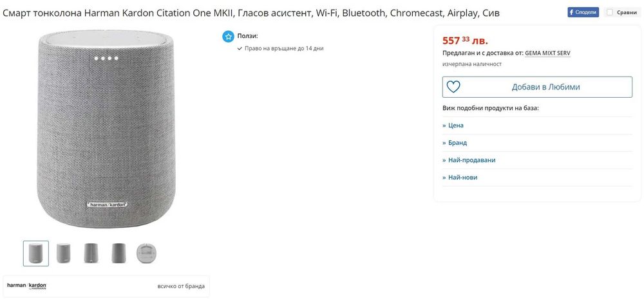Open the Най-нови similar products link
644x303 pixels.
click(x=462, y=178)
